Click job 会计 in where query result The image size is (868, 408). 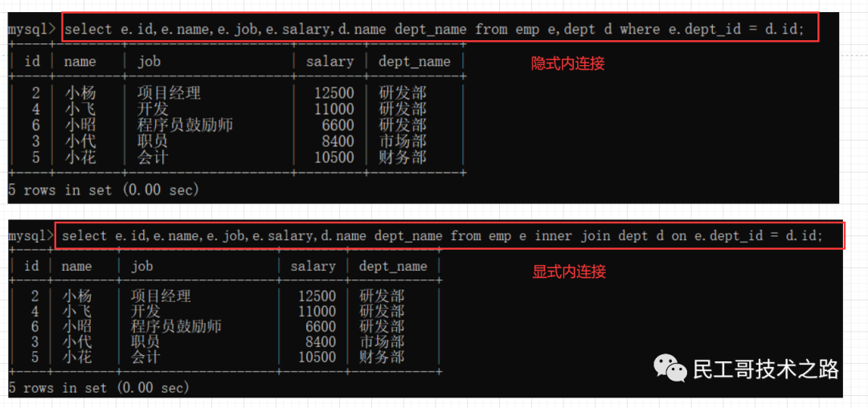click(154, 157)
